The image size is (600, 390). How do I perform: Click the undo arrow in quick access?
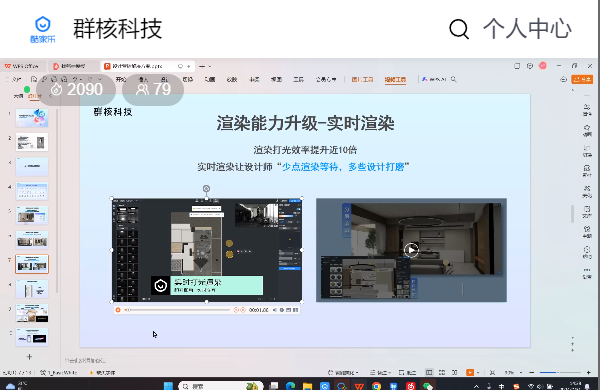[76, 79]
